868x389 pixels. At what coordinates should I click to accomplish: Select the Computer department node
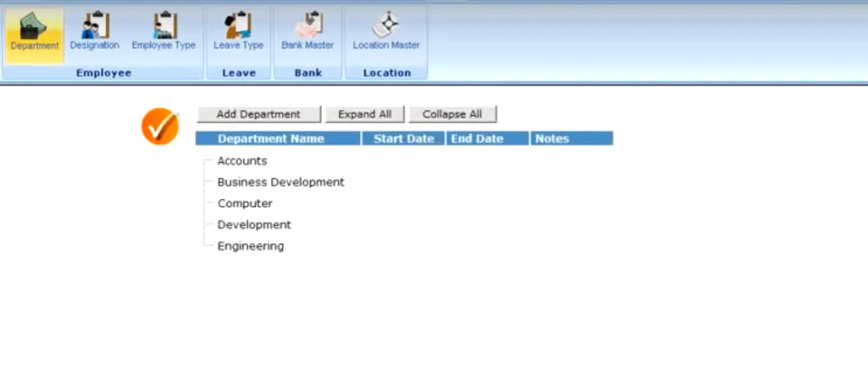245,204
